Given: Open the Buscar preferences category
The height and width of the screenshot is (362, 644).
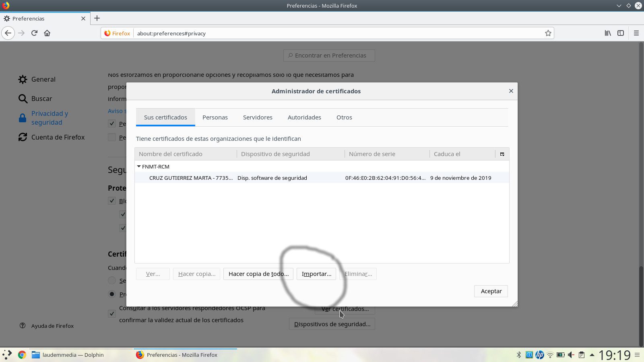Looking at the screenshot, I should coord(35,99).
